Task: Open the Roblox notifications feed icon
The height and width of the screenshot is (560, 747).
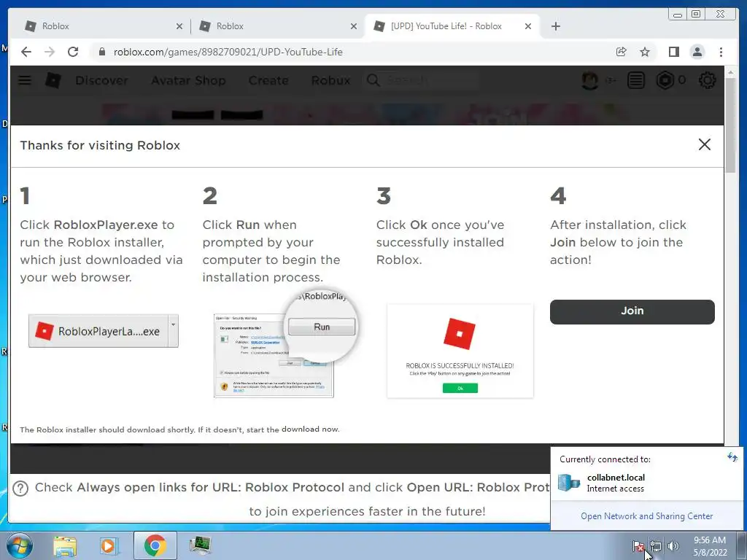Action: 636,80
